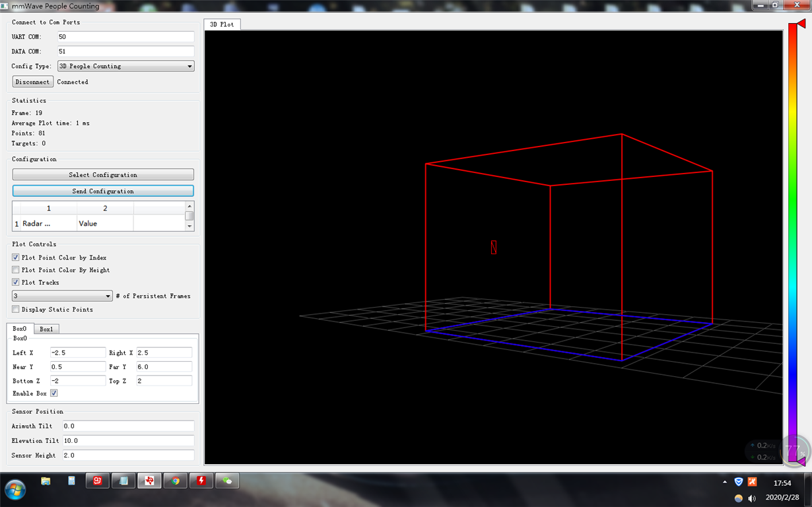Viewport: 812px width, 507px height.
Task: Open the Config Type dropdown
Action: (x=125, y=66)
